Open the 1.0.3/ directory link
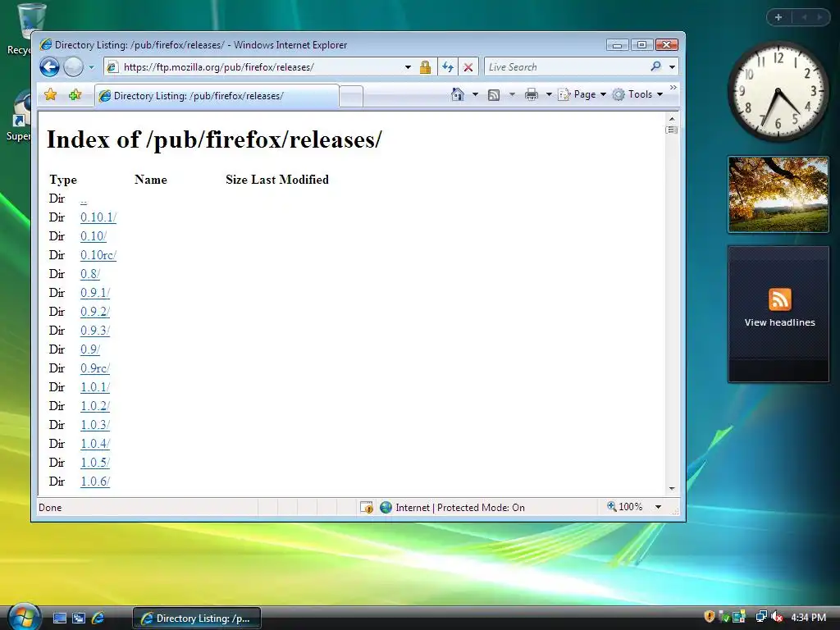The width and height of the screenshot is (840, 630). point(95,425)
